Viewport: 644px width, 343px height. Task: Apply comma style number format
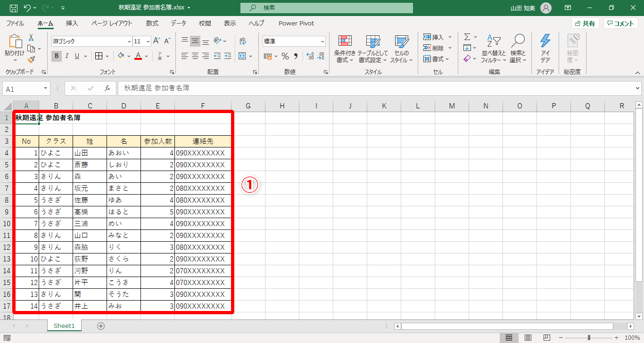coord(296,56)
